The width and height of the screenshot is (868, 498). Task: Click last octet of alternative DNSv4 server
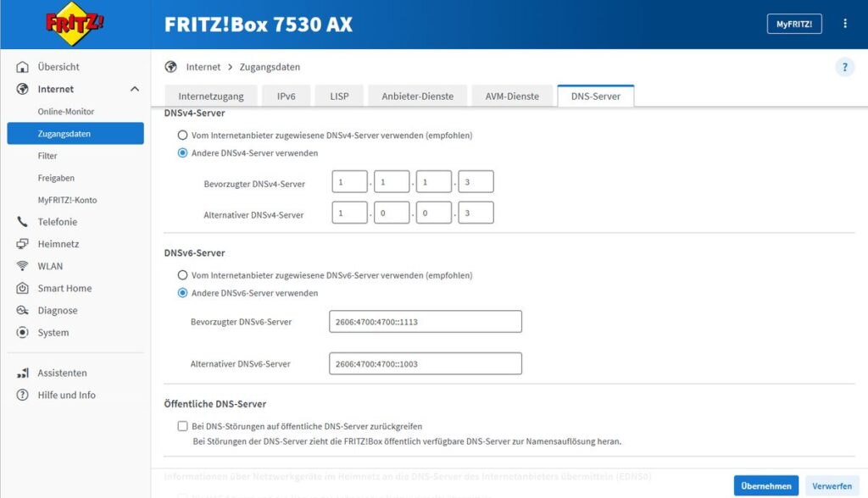pyautogui.click(x=476, y=213)
